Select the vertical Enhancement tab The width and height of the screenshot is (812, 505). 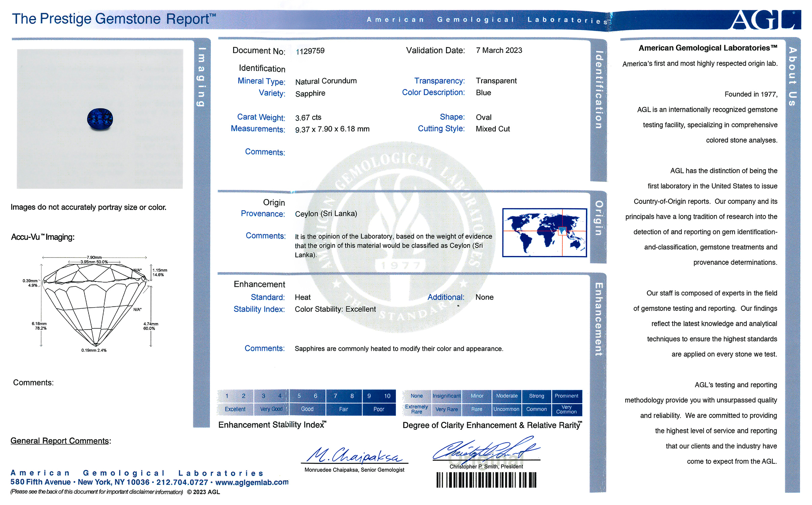598,319
